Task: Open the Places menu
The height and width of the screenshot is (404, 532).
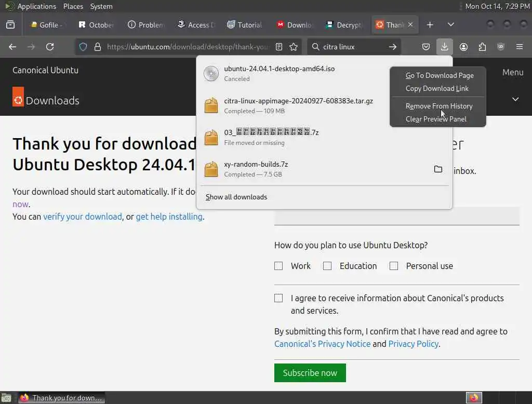Action: coord(73,6)
